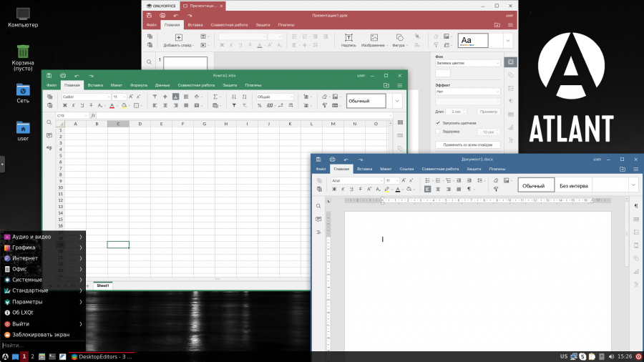The height and width of the screenshot is (362, 644).
Task: Toggle left alignment in document editor
Action: click(x=428, y=189)
